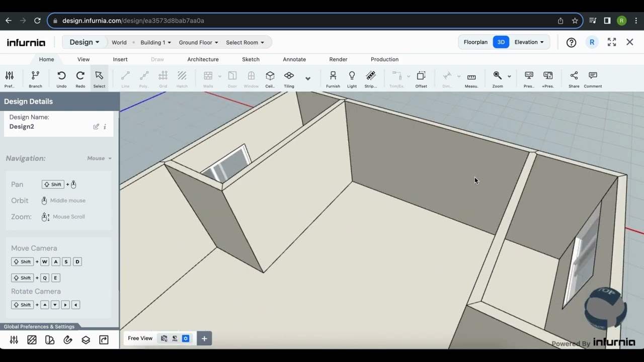This screenshot has width=644, height=362.
Task: Click the help question mark icon
Action: pos(571,42)
